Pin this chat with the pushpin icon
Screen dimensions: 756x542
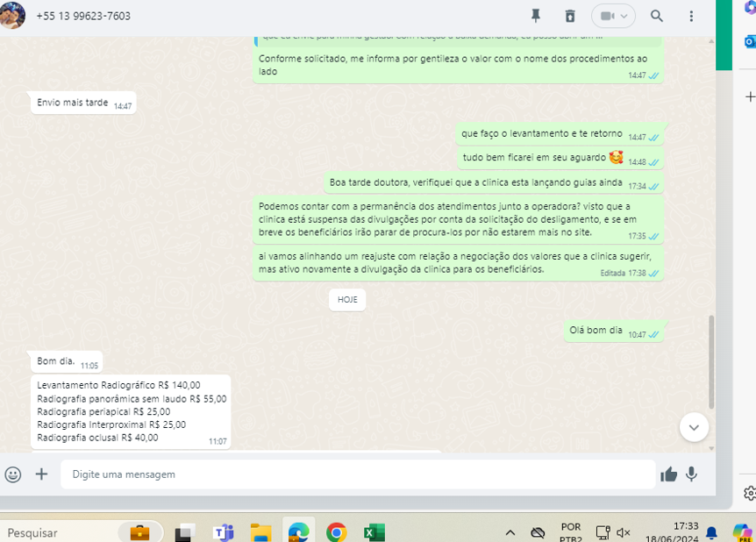click(535, 16)
